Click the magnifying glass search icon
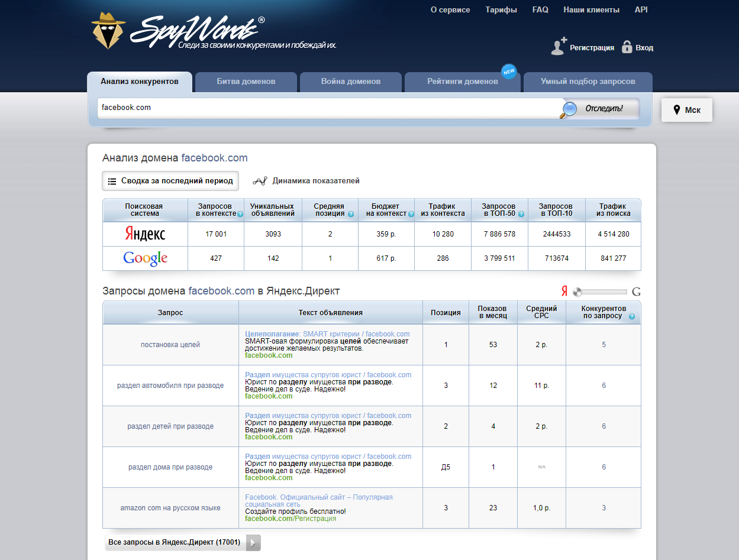The height and width of the screenshot is (560, 739). point(569,109)
